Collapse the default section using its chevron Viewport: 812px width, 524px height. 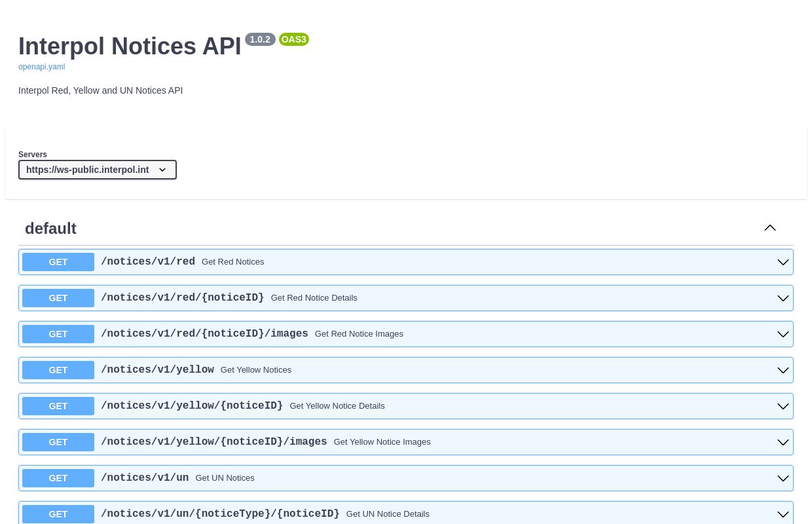pos(770,228)
